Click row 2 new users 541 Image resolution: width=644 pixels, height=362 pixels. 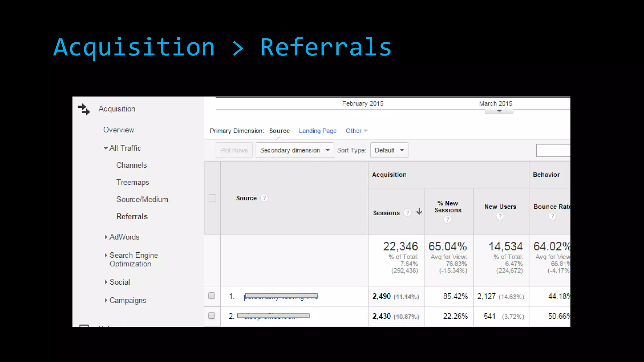pyautogui.click(x=490, y=316)
